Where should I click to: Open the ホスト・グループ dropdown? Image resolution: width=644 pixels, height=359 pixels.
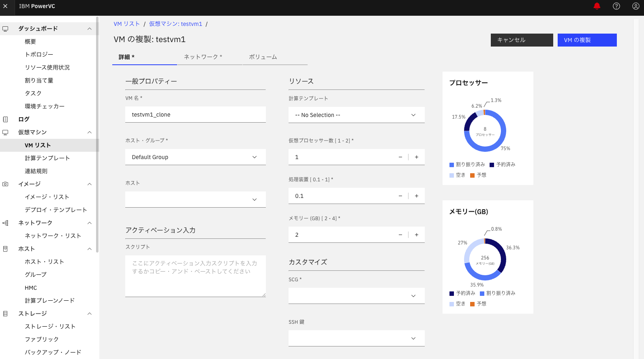click(195, 157)
